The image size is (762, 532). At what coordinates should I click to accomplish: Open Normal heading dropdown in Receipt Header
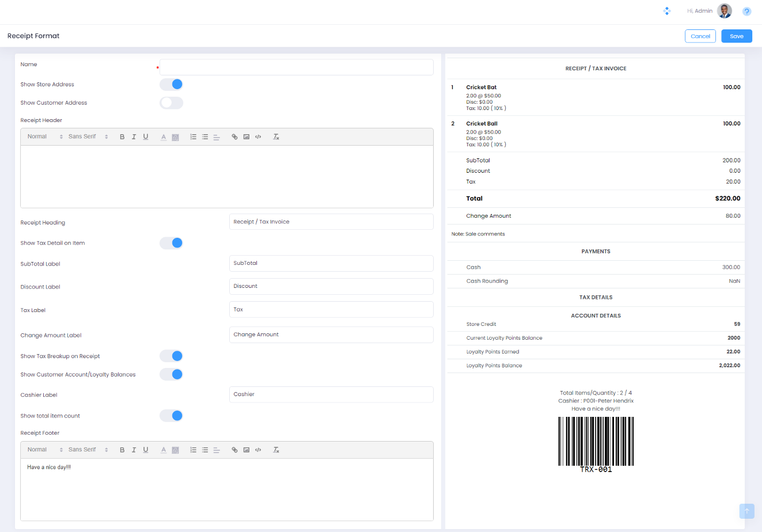coord(45,137)
